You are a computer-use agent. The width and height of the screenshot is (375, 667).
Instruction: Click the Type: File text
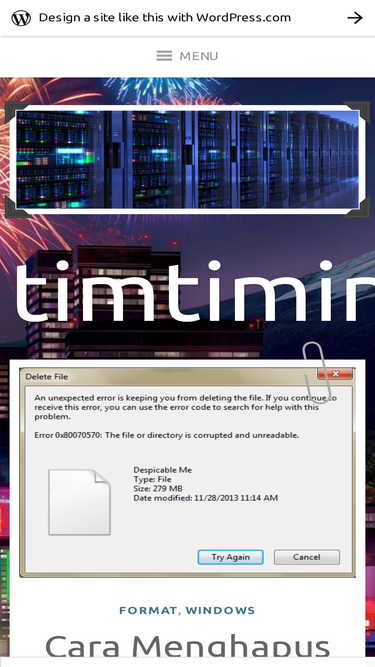click(152, 479)
